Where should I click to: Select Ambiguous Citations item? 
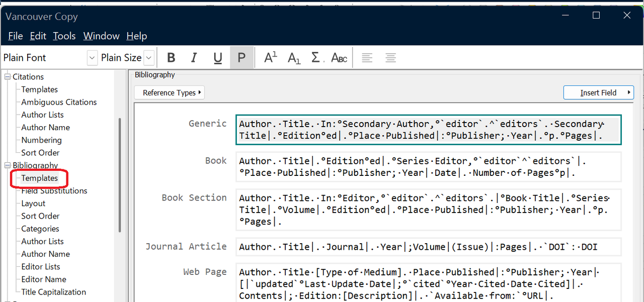tap(59, 102)
